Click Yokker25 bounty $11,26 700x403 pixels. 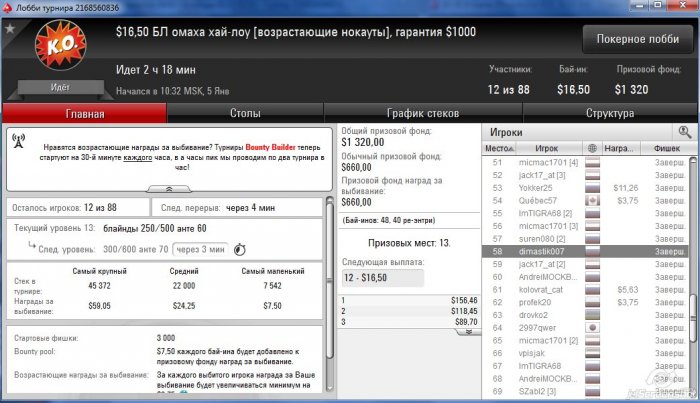[625, 188]
